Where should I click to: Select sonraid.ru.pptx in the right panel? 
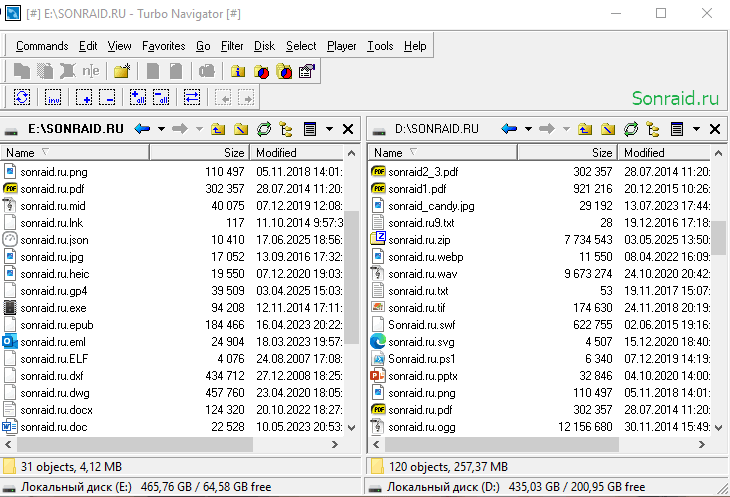(x=423, y=376)
